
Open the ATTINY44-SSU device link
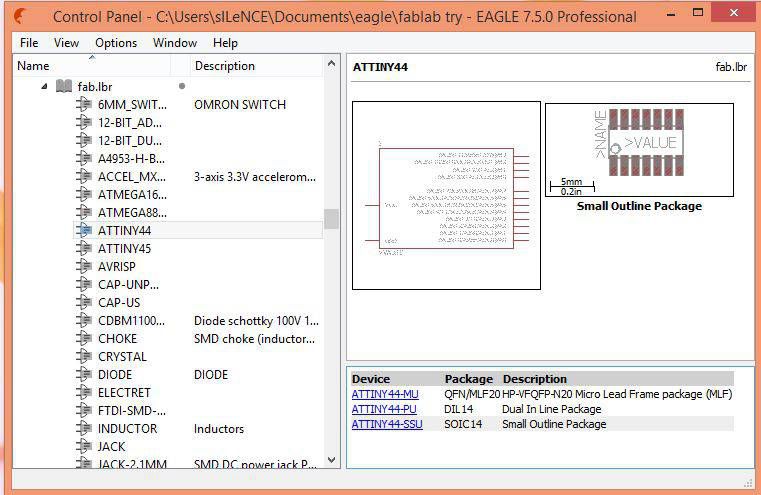pyautogui.click(x=387, y=424)
